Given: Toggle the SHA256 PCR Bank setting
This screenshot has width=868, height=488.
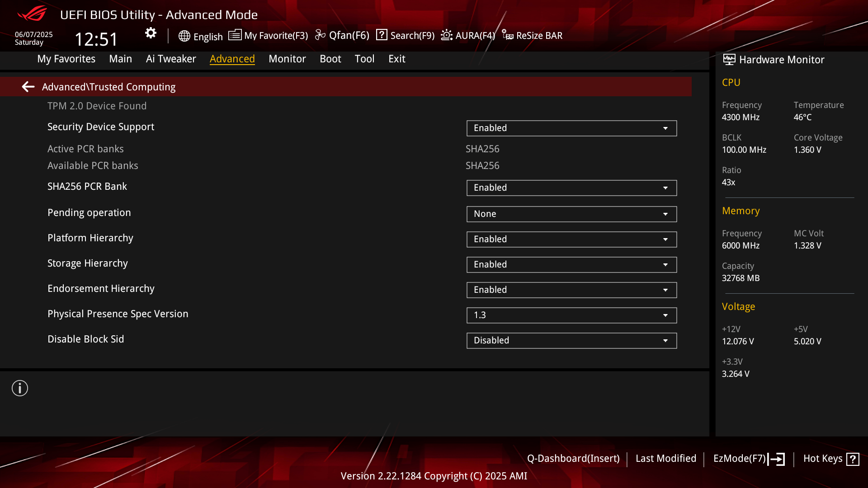Looking at the screenshot, I should (571, 188).
